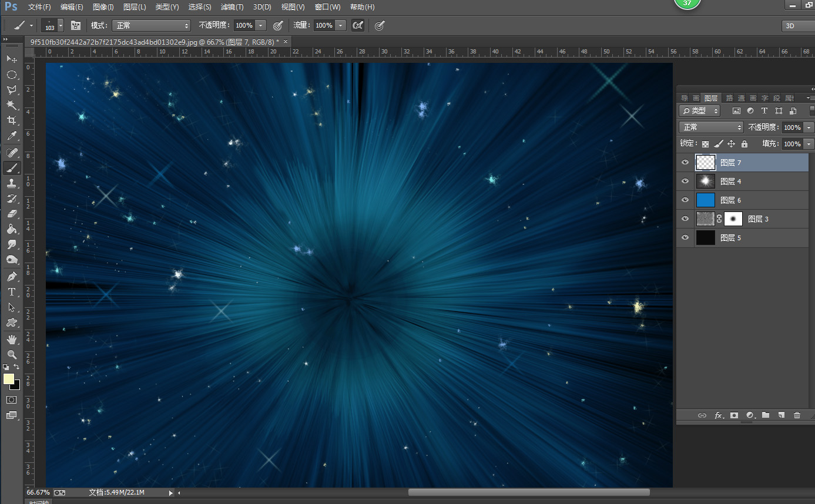Open the 编辑(E) menu

(72, 7)
